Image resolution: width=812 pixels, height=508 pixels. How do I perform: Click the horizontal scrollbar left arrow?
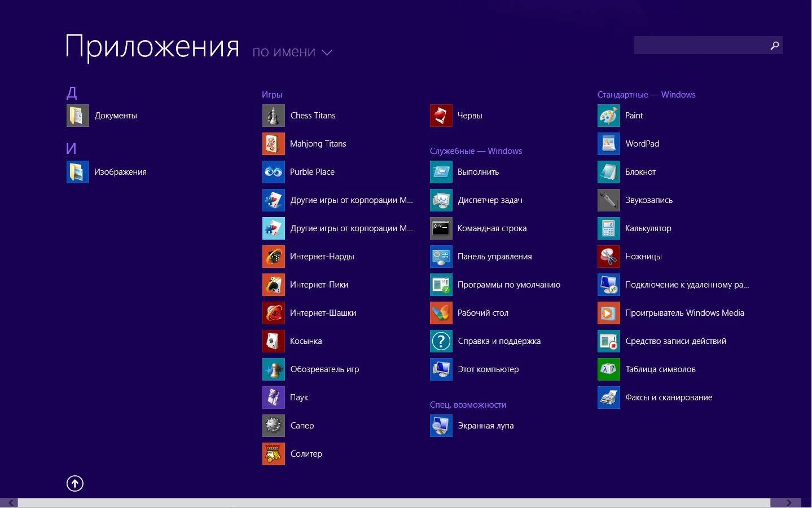tap(10, 502)
